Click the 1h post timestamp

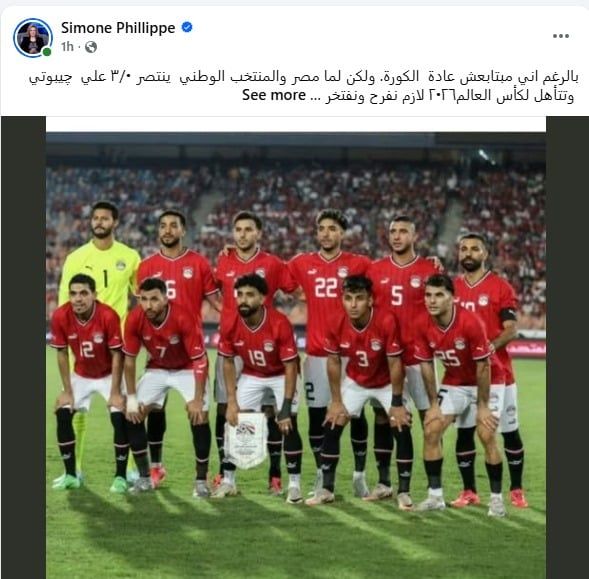pyautogui.click(x=67, y=47)
